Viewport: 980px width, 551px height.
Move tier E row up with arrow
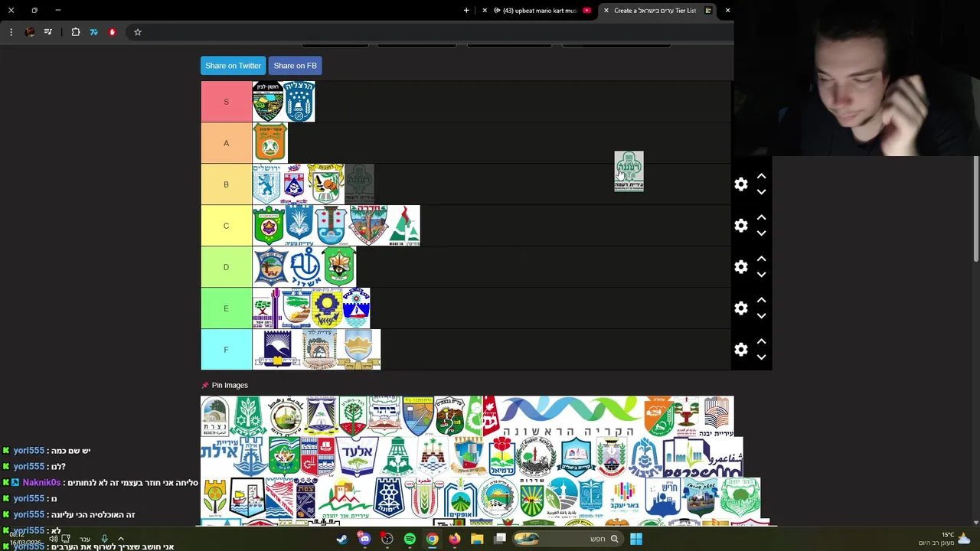click(761, 300)
